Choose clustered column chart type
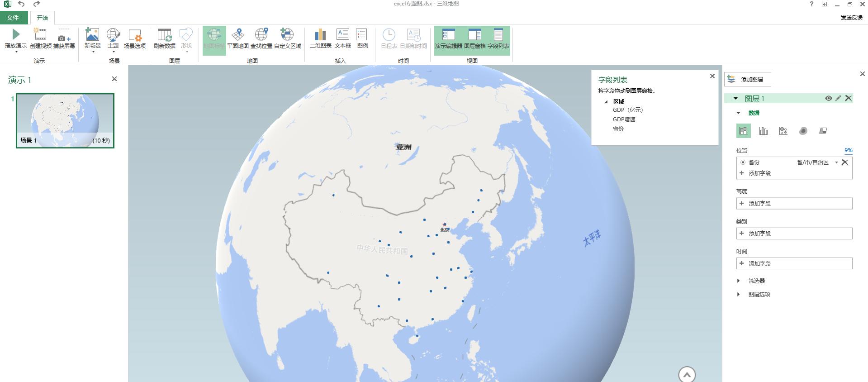Screen dimensions: 868x382 tap(764, 131)
